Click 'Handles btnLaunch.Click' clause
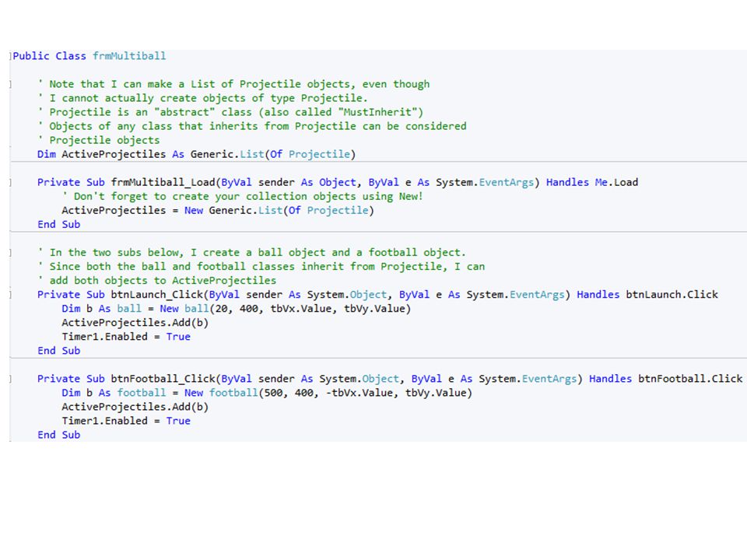 coord(647,295)
